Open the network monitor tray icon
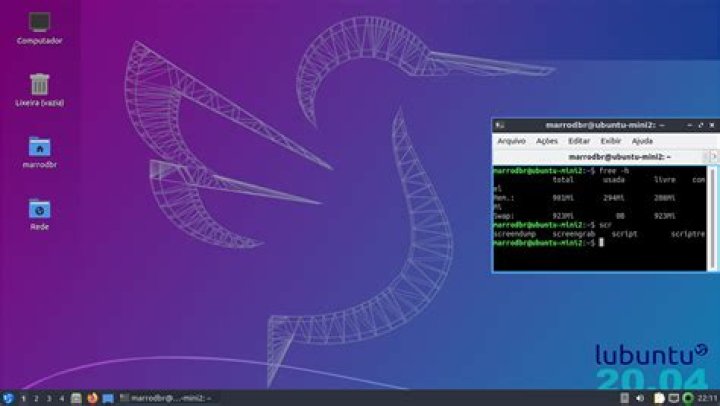Viewport: 720px width, 406px height. [x=674, y=398]
